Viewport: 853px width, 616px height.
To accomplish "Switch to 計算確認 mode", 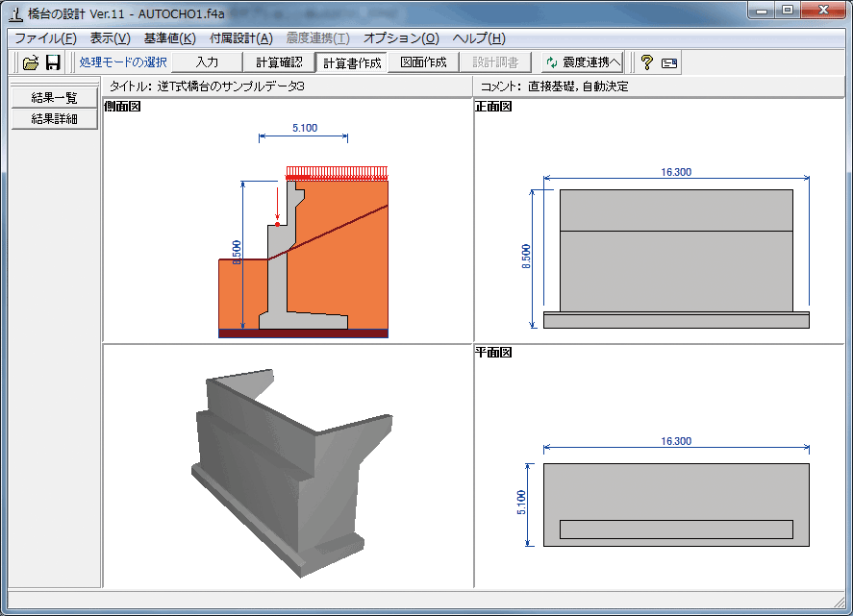I will coord(279,62).
